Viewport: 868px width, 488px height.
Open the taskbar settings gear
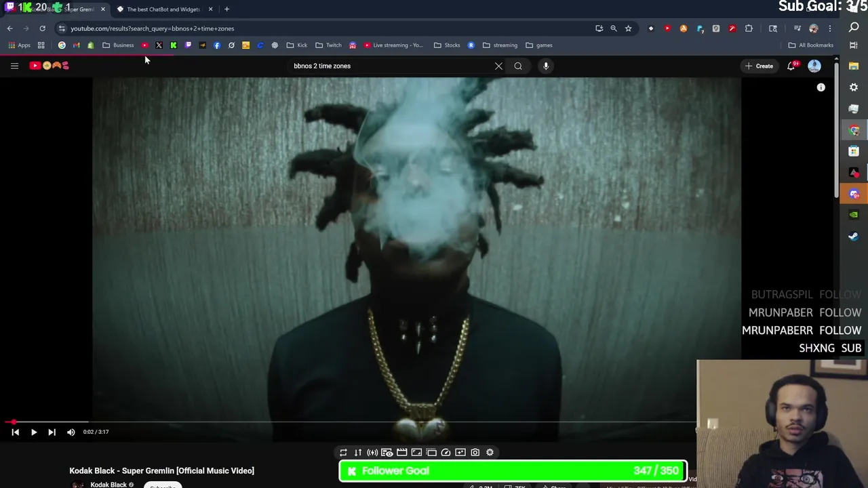click(x=854, y=87)
